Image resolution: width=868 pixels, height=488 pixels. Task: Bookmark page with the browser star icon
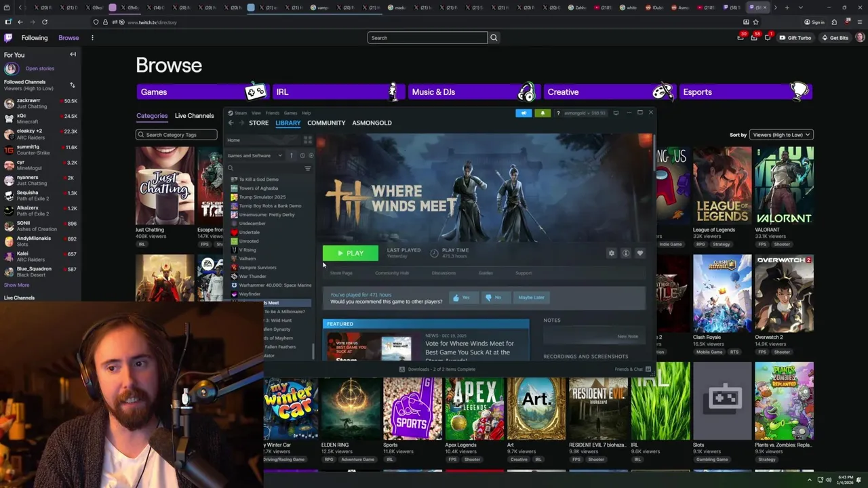[x=755, y=22]
